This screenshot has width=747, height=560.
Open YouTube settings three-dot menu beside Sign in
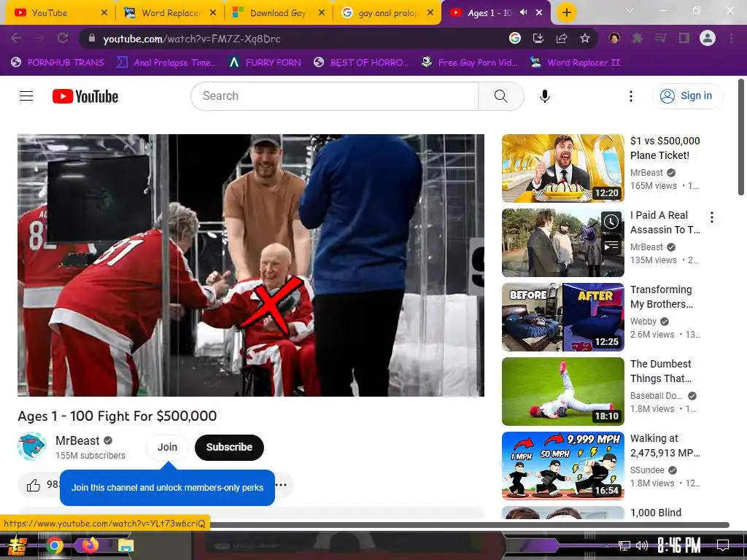[631, 96]
